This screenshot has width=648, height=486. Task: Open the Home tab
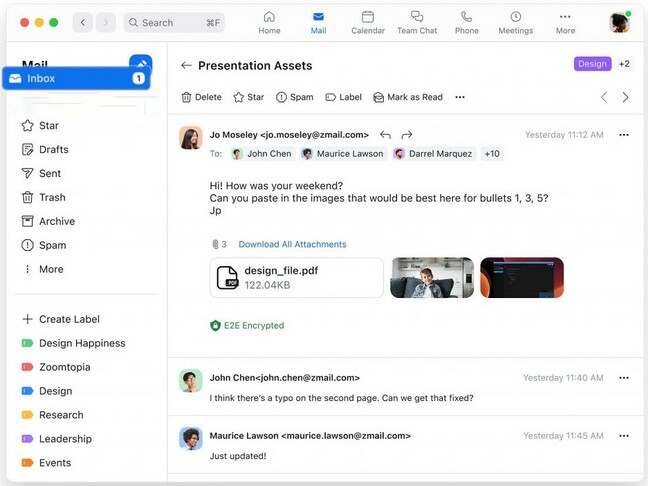269,22
